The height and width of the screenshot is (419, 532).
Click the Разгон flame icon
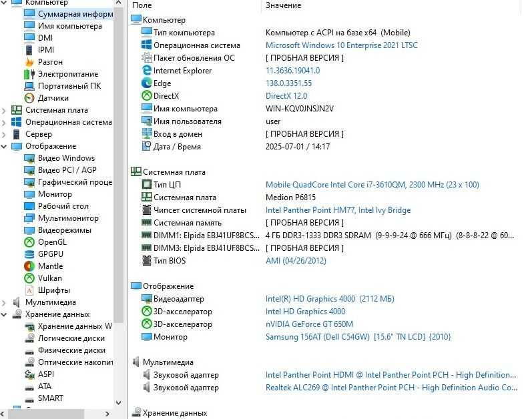pyautogui.click(x=29, y=62)
